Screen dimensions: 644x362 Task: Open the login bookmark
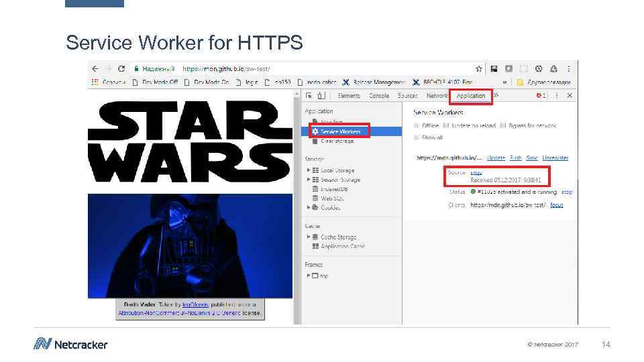(247, 82)
